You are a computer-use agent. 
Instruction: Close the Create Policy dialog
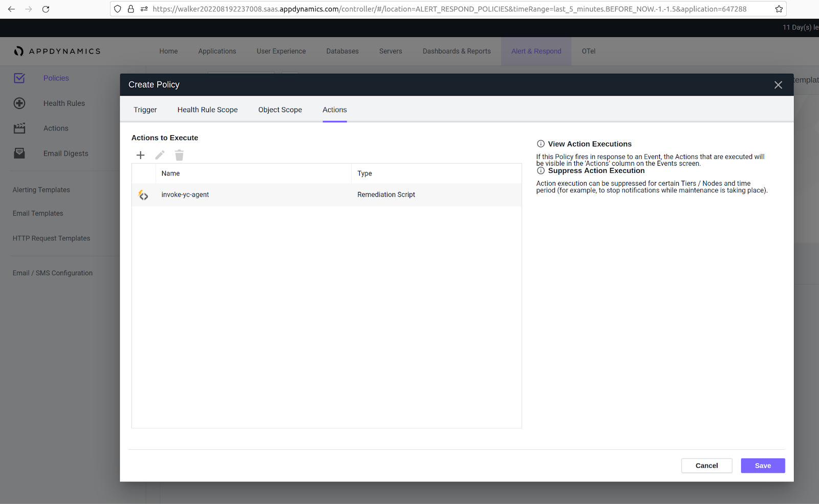click(778, 85)
